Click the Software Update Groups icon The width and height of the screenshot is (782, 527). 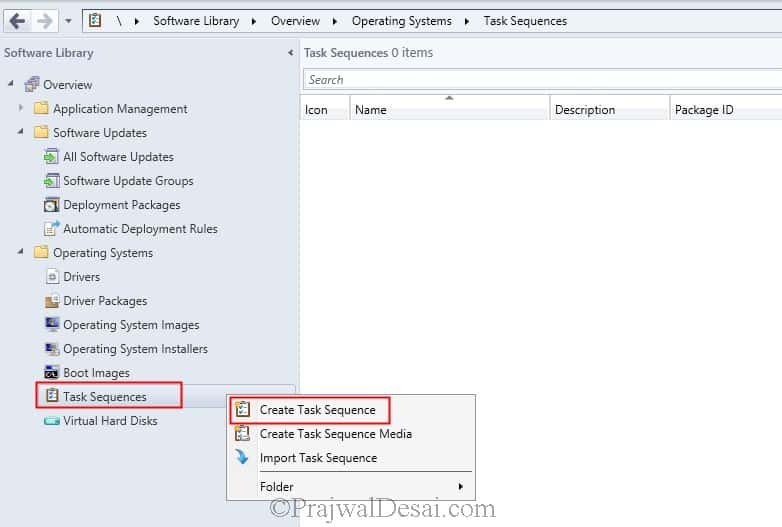(x=51, y=180)
